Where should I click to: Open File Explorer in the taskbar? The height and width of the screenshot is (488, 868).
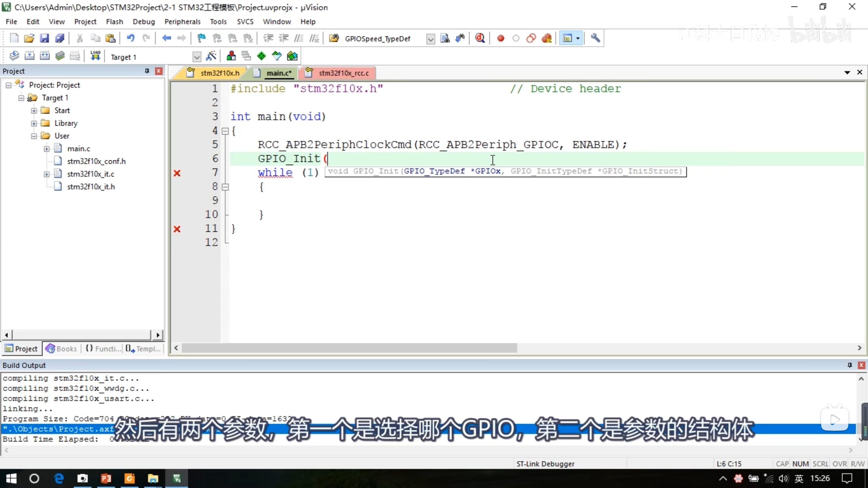153,479
